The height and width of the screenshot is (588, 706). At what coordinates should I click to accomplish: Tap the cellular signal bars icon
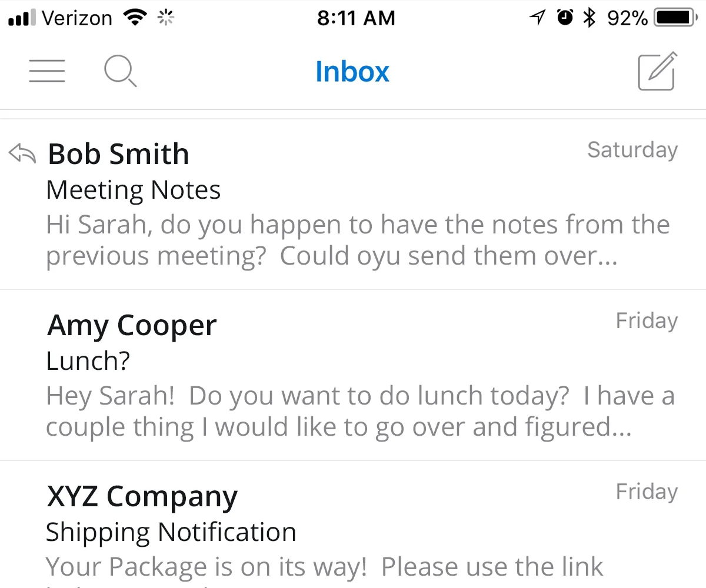(22, 19)
